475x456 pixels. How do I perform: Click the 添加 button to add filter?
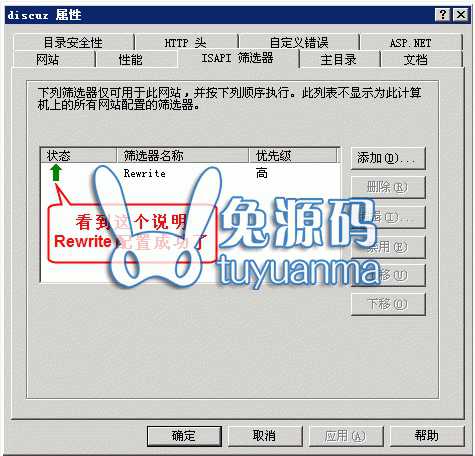click(388, 158)
